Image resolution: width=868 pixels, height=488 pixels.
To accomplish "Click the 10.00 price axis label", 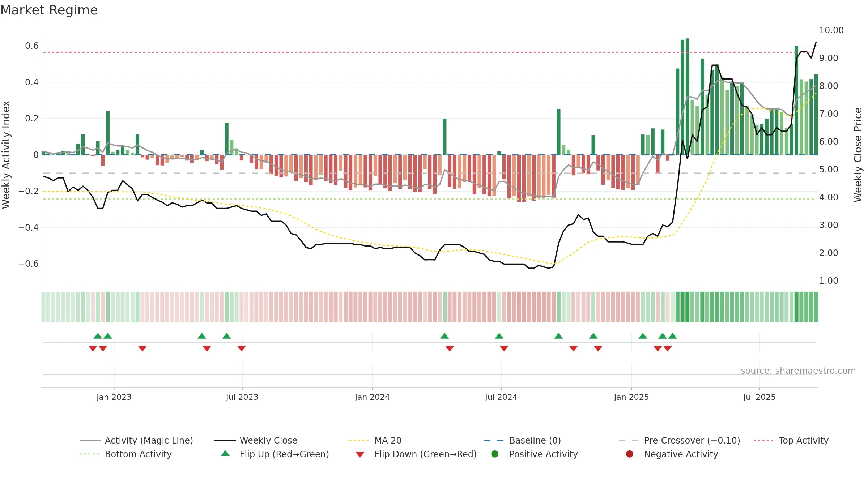I will [x=831, y=30].
